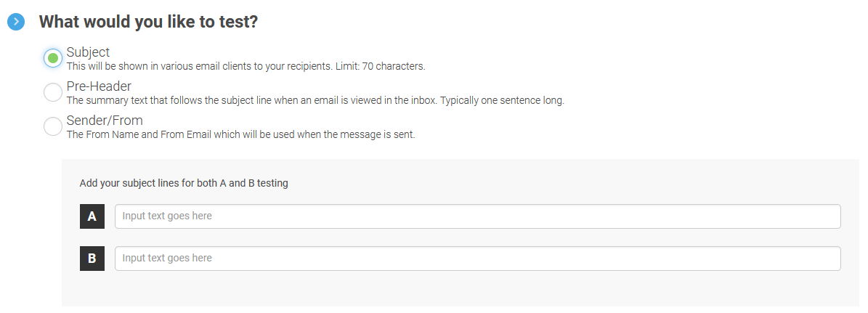Click 'Add your subject lines for both A and B testing'
This screenshot has width=868, height=313.
(x=184, y=183)
